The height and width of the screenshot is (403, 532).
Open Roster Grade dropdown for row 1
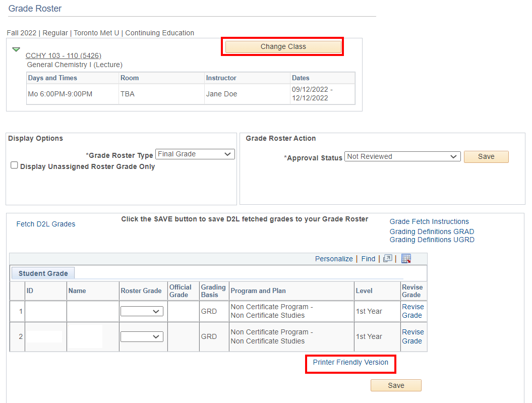(x=142, y=312)
